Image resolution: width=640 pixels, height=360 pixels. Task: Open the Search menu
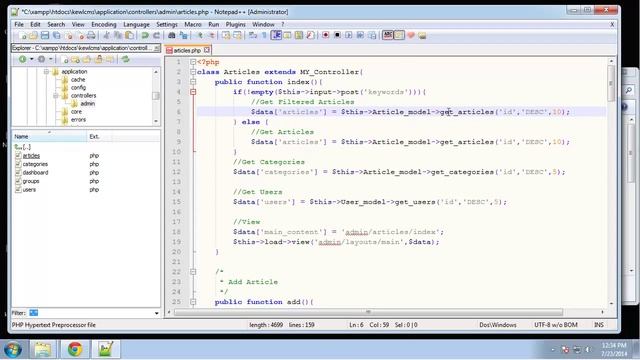point(56,24)
